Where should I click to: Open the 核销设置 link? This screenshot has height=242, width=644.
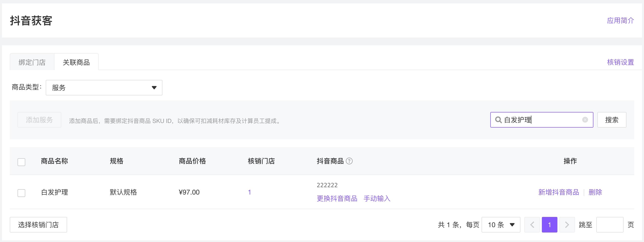coord(620,62)
